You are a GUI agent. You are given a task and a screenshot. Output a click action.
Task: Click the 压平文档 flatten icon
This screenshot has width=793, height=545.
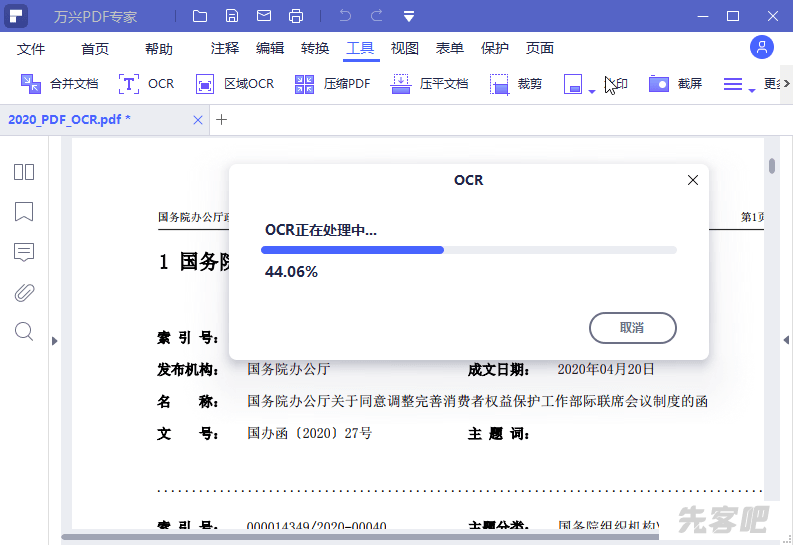tap(401, 84)
